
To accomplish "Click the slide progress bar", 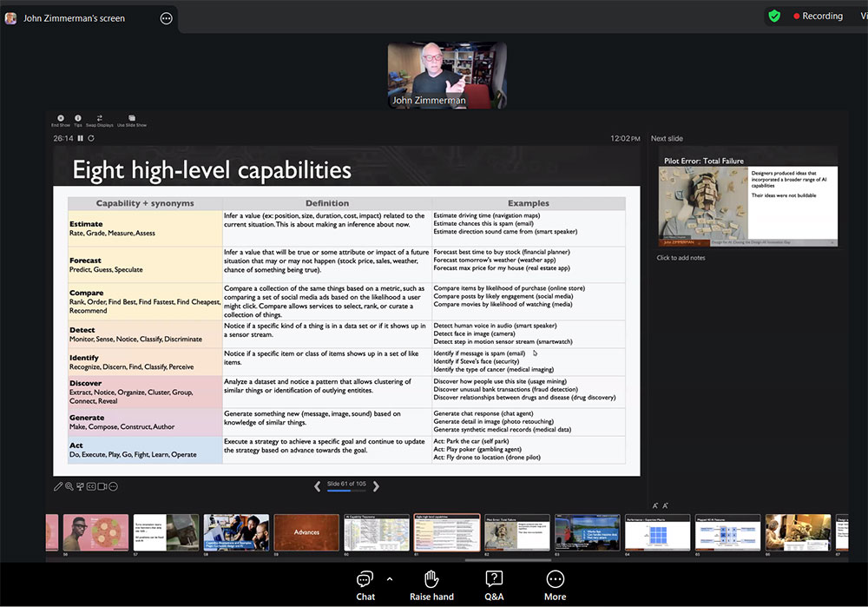I will (345, 491).
